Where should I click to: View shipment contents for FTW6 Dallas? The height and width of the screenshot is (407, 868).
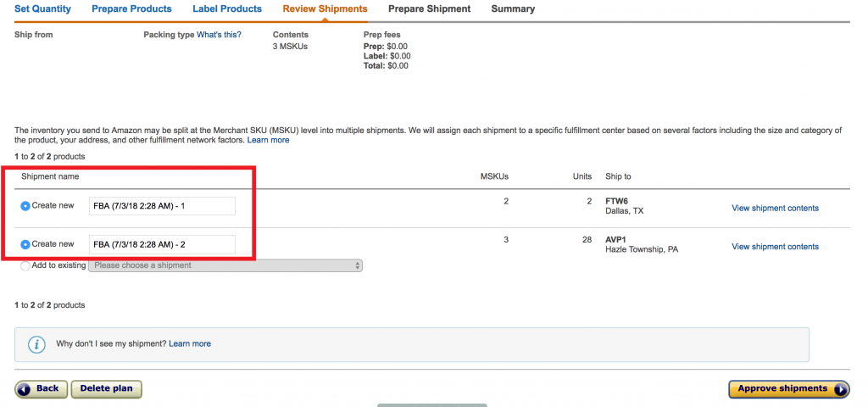[775, 209]
